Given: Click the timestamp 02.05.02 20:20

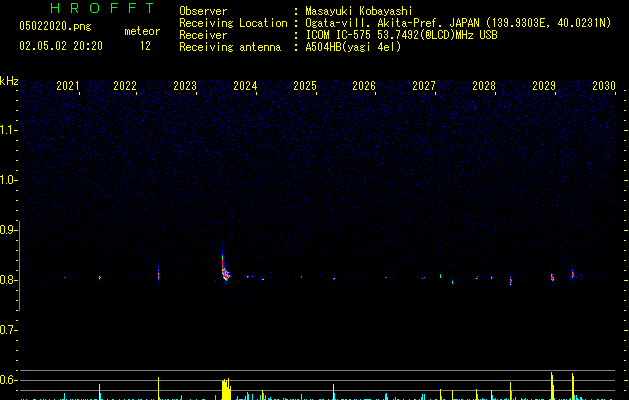Looking at the screenshot, I should [x=61, y=46].
